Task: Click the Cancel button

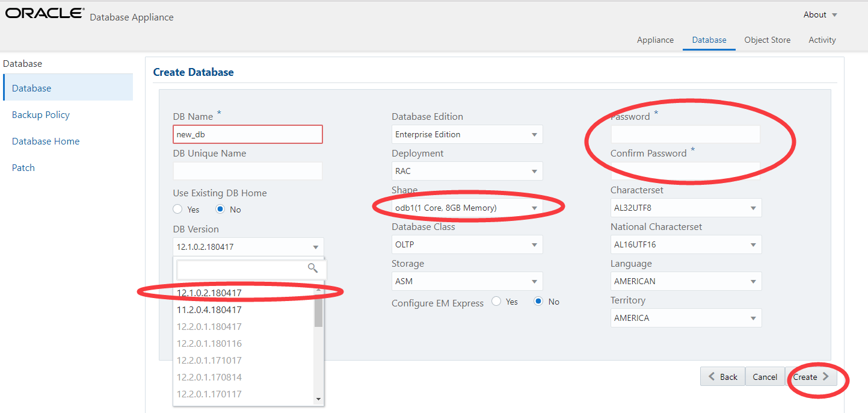Action: point(765,377)
